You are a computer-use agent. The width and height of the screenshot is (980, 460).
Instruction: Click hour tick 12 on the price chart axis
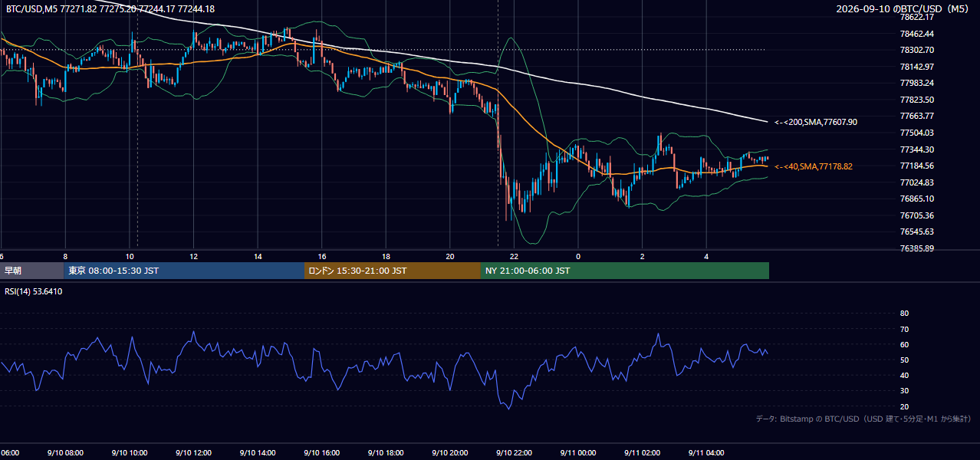pyautogui.click(x=193, y=256)
